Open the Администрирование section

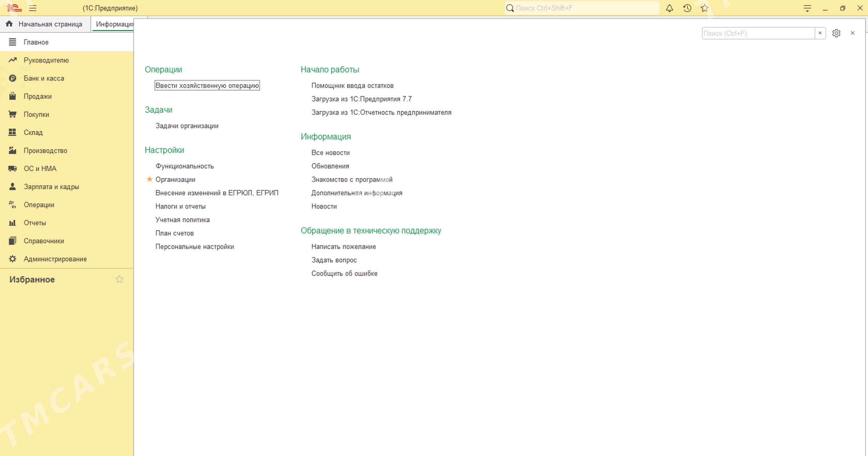tap(67, 259)
